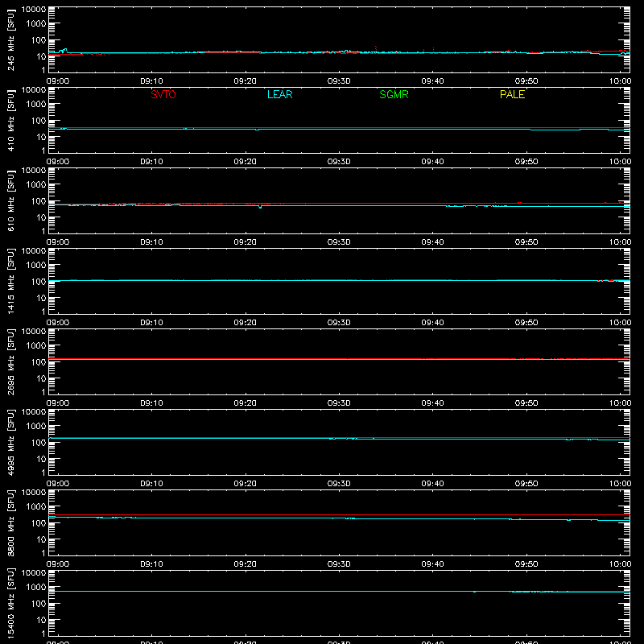Click the red SVTO legend label
Viewport: 644px width, 644px height.
(x=163, y=94)
